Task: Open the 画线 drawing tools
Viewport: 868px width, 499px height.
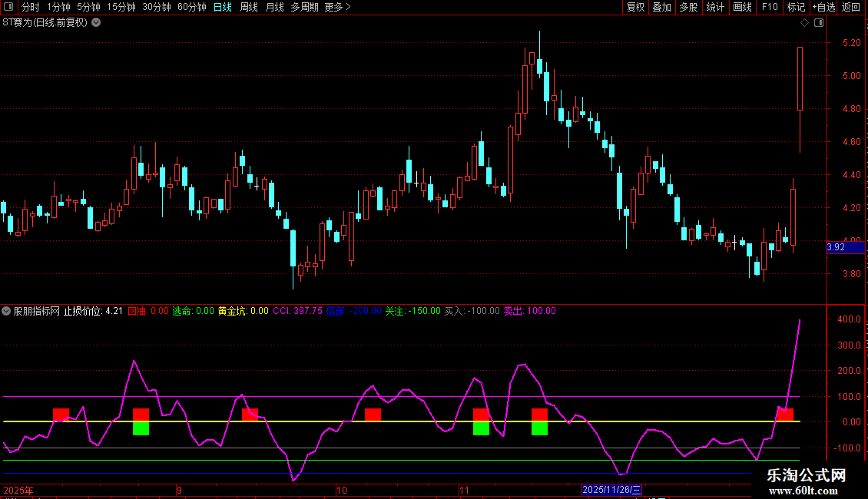Action: (742, 7)
